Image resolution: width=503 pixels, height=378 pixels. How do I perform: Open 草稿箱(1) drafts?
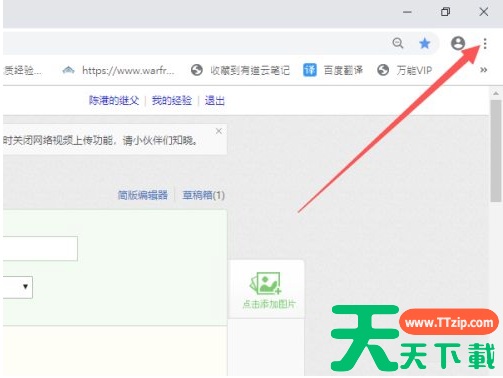(x=203, y=195)
